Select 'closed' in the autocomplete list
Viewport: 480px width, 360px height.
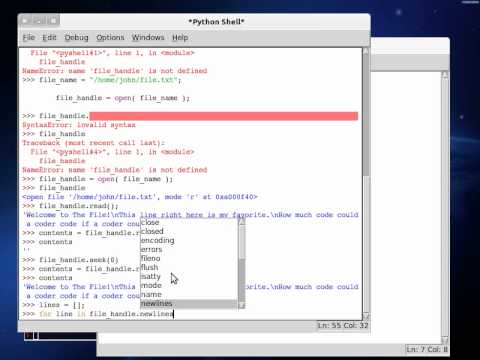pyautogui.click(x=189, y=231)
